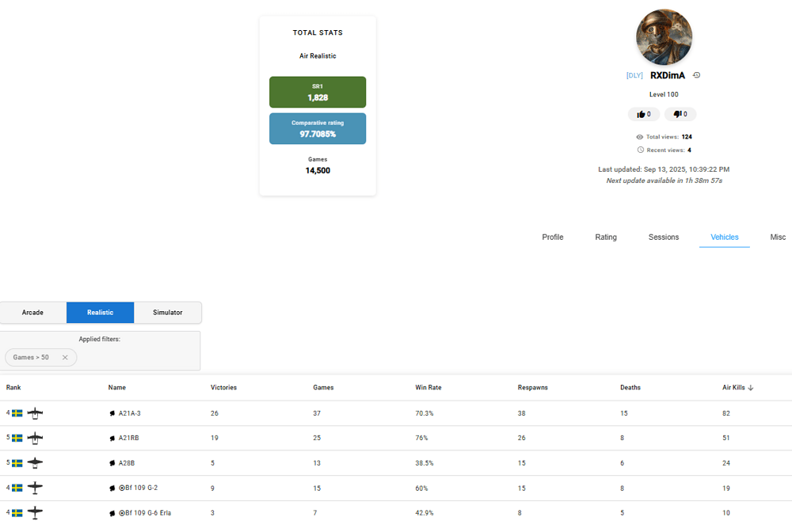792x532 pixels.
Task: Sort the table by Win Rate header
Action: 428,388
